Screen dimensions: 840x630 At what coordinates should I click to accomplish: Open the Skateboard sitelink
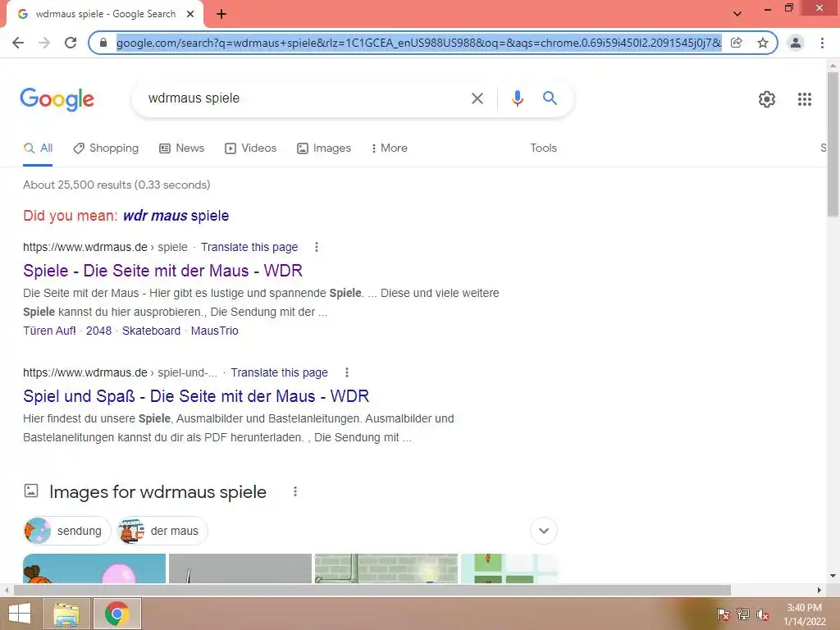pos(151,331)
